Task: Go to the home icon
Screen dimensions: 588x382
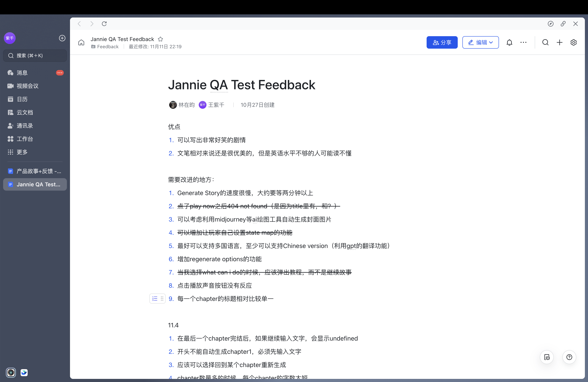Action: coord(81,43)
